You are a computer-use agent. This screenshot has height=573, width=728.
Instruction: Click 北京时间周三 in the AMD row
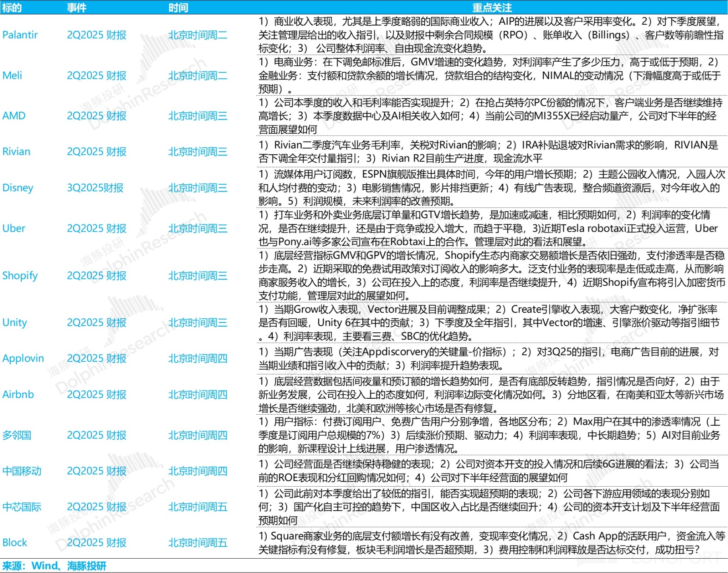click(198, 116)
